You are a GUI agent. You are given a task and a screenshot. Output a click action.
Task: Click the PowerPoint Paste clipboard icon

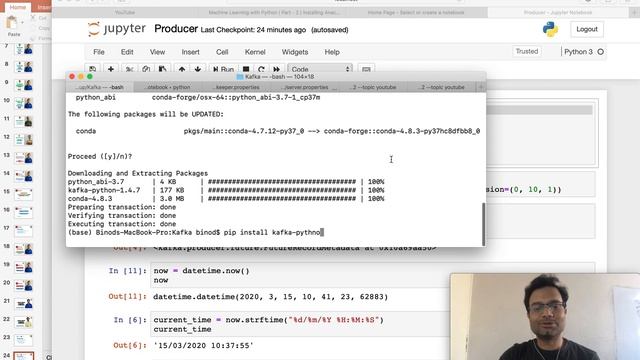coord(13,22)
